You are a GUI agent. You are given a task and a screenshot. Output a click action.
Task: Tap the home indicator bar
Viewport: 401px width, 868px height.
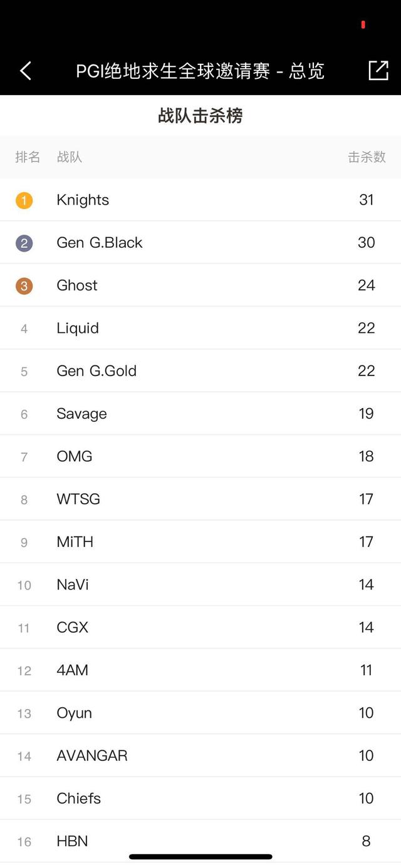200,857
